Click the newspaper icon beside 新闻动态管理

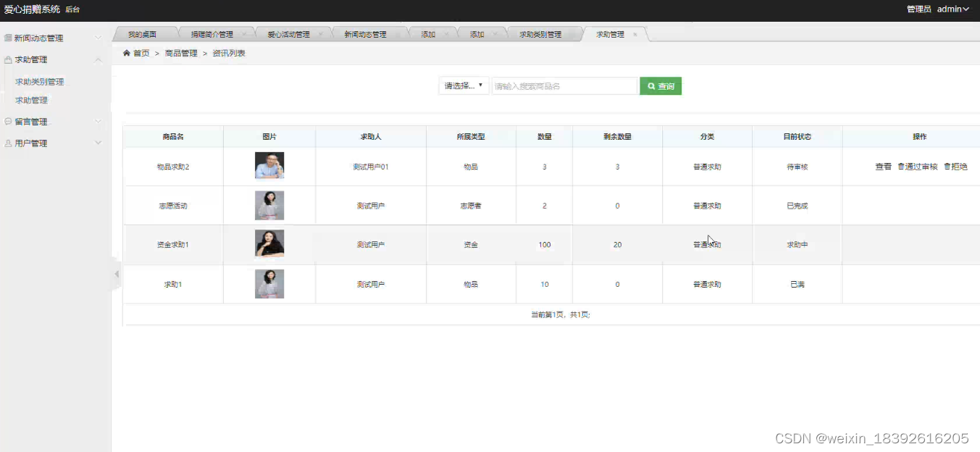tap(8, 38)
